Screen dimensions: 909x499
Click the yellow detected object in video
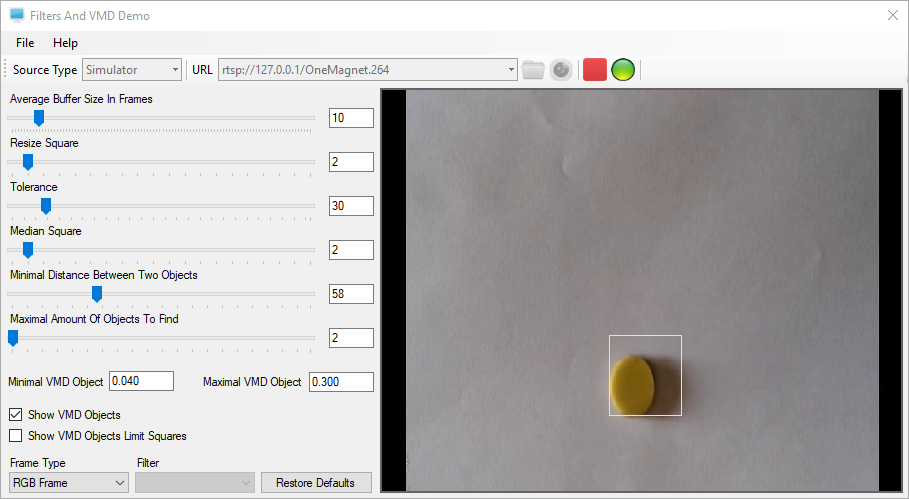(633, 385)
